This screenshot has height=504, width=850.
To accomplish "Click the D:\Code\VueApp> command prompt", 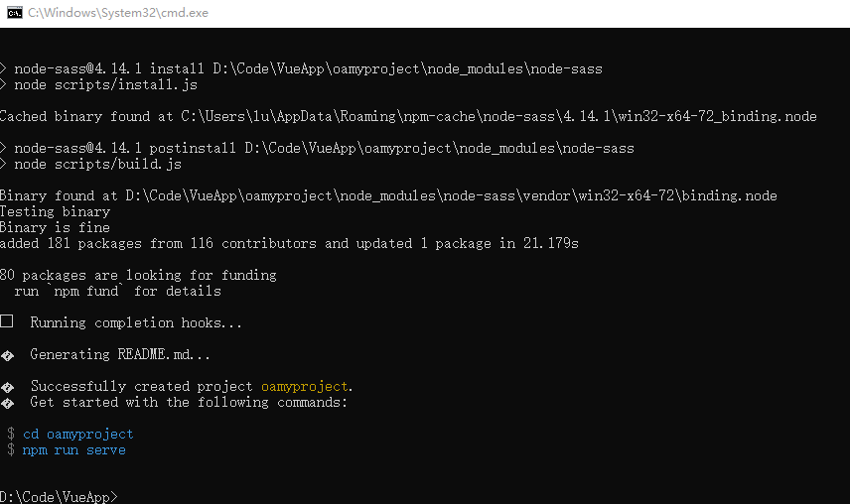I will click(x=58, y=496).
